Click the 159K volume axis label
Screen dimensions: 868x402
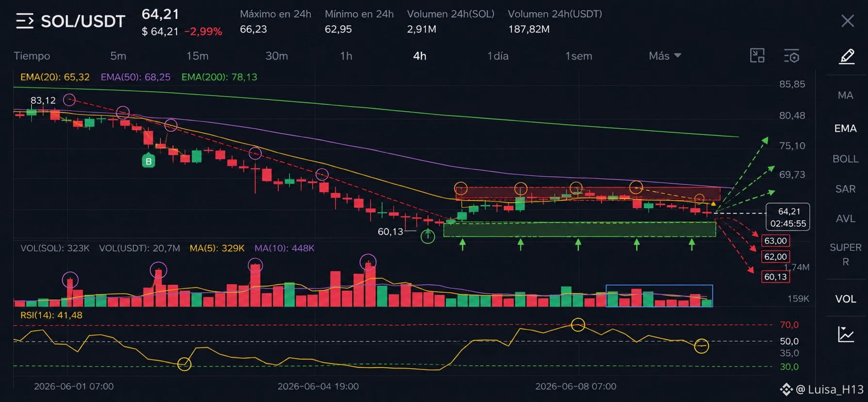[798, 299]
